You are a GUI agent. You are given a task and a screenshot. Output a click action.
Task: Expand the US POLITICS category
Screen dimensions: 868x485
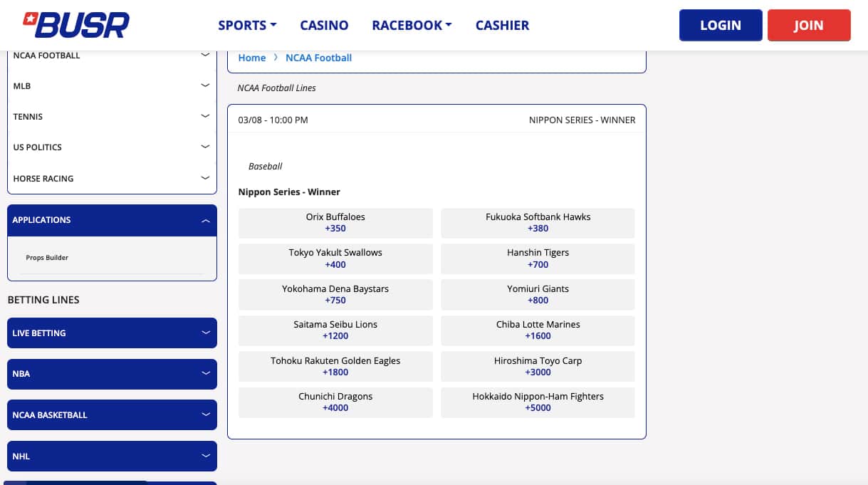coord(112,147)
